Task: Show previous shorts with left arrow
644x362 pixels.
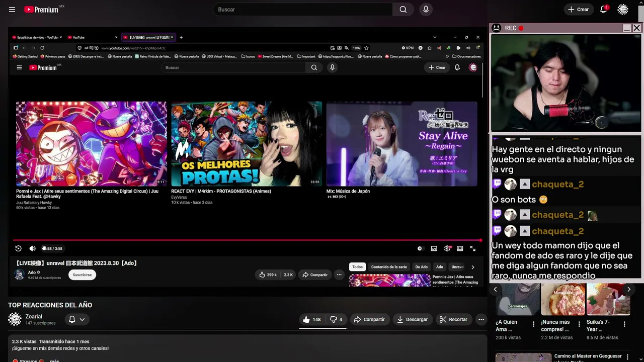Action: click(495, 290)
